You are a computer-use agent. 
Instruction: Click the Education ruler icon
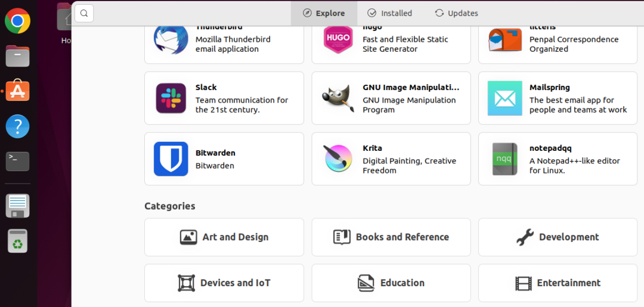pos(366,283)
